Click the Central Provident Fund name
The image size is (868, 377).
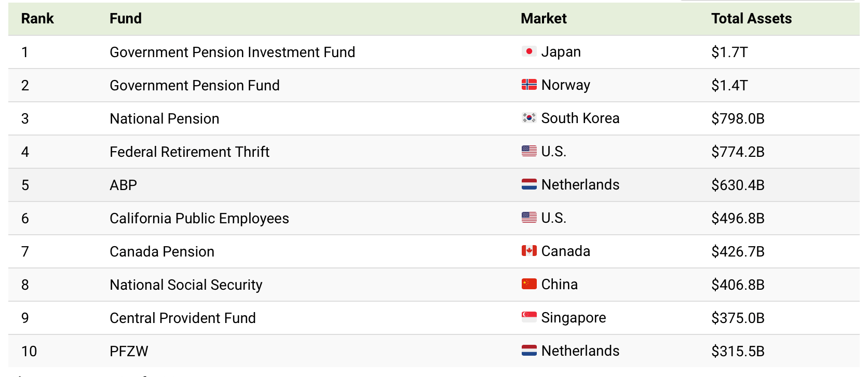click(x=183, y=318)
